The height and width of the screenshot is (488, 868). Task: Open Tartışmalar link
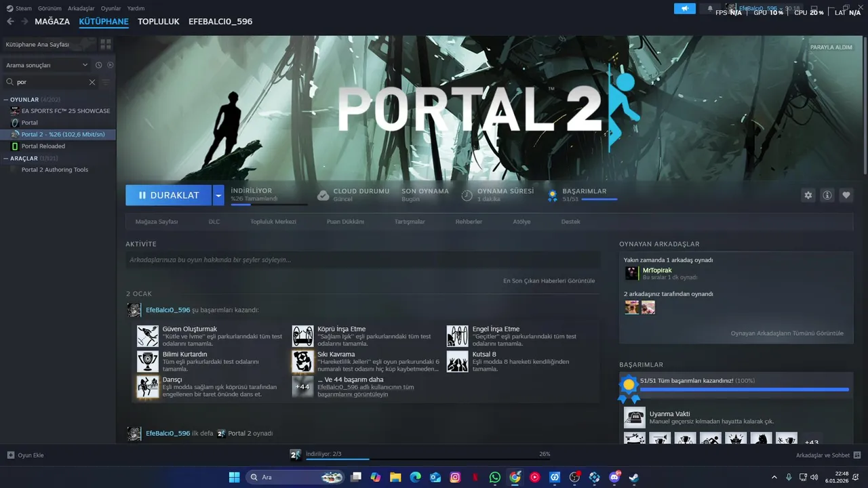pos(410,222)
